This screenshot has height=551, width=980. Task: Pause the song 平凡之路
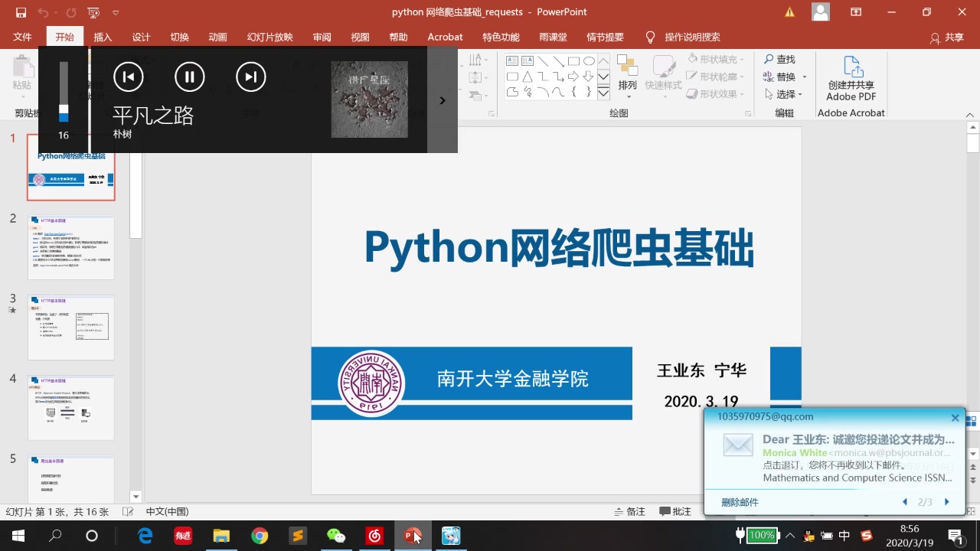(189, 77)
